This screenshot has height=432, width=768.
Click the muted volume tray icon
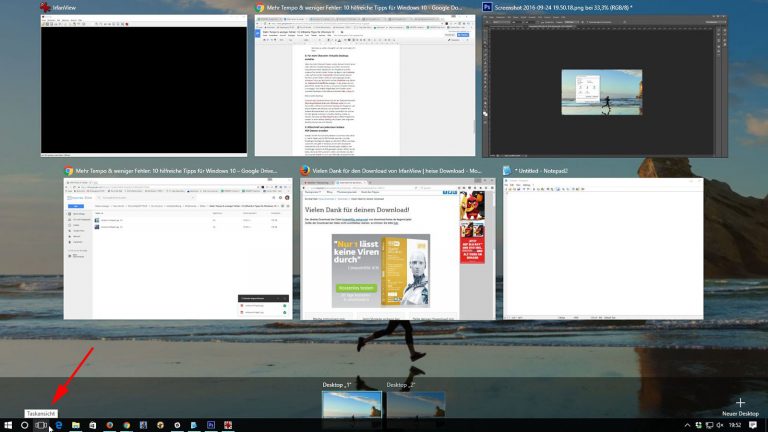tap(720, 425)
